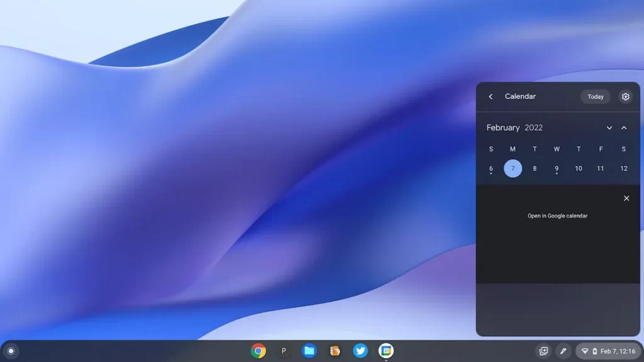Click the Today button
Viewport: 644px width, 362px height.
(x=595, y=97)
